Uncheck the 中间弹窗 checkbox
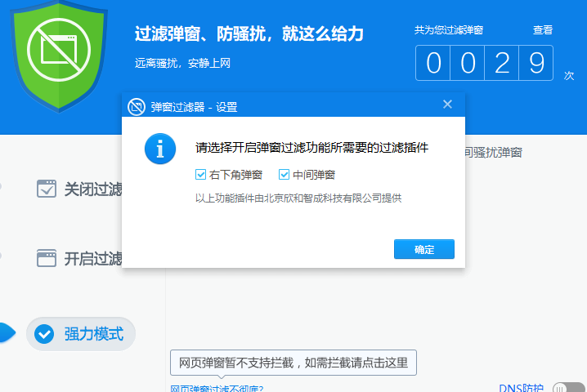The height and width of the screenshot is (392, 587). click(284, 175)
